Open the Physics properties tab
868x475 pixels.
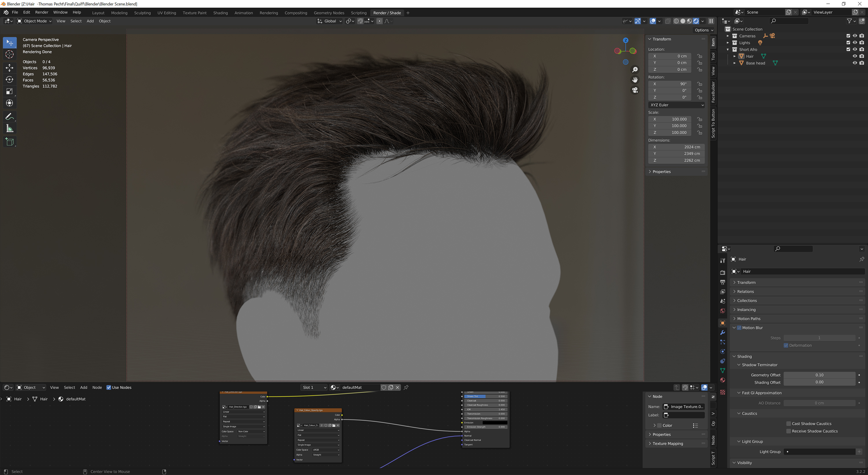(722, 351)
